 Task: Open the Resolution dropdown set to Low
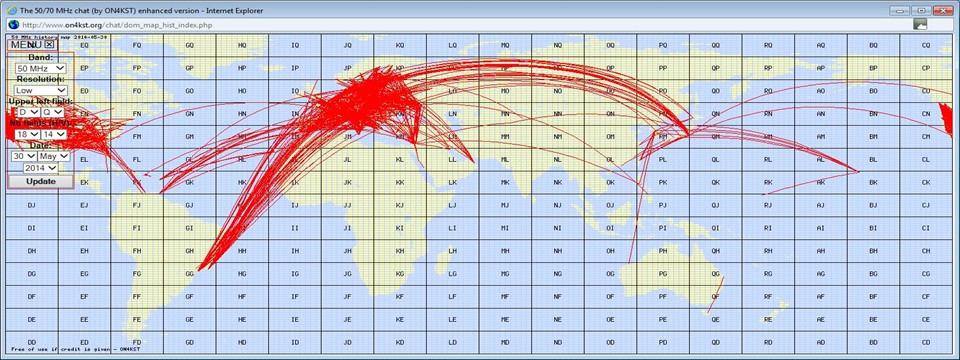click(41, 90)
